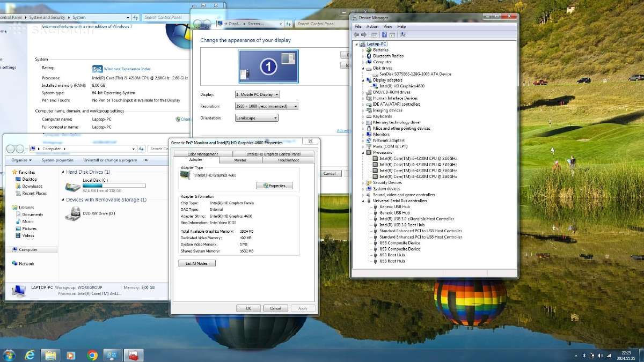The width and height of the screenshot is (644, 362).
Task: Switch to the Troubleshoot tab
Action: click(x=288, y=160)
